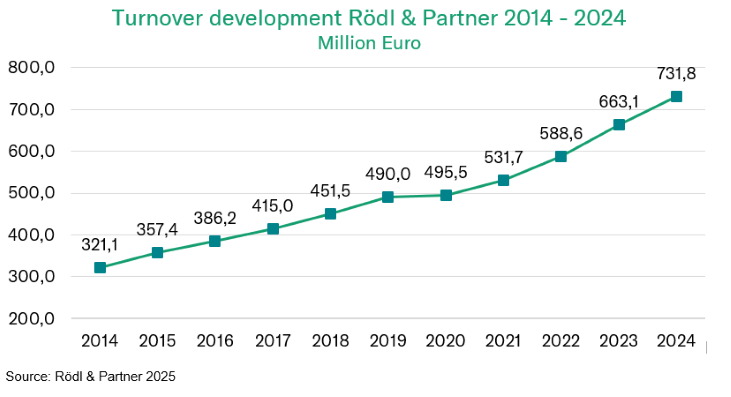Select the data label 588,6
The height and width of the screenshot is (397, 731).
(x=561, y=134)
